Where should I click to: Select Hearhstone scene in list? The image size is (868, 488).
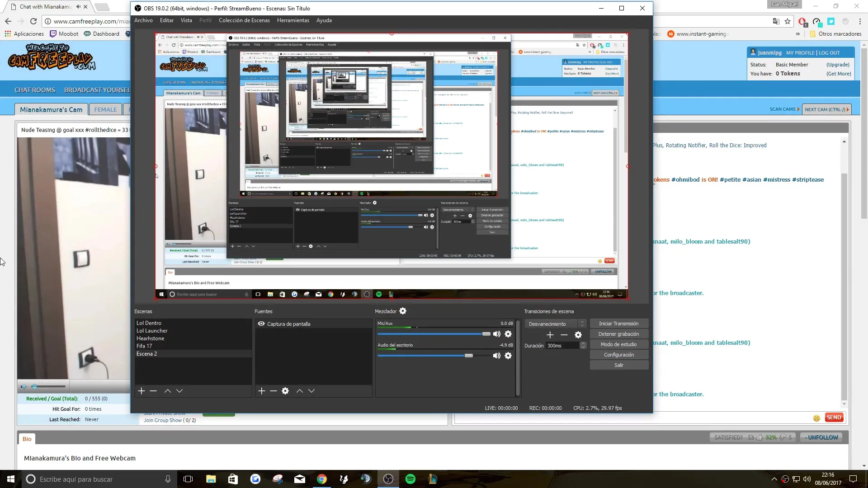[x=151, y=338]
